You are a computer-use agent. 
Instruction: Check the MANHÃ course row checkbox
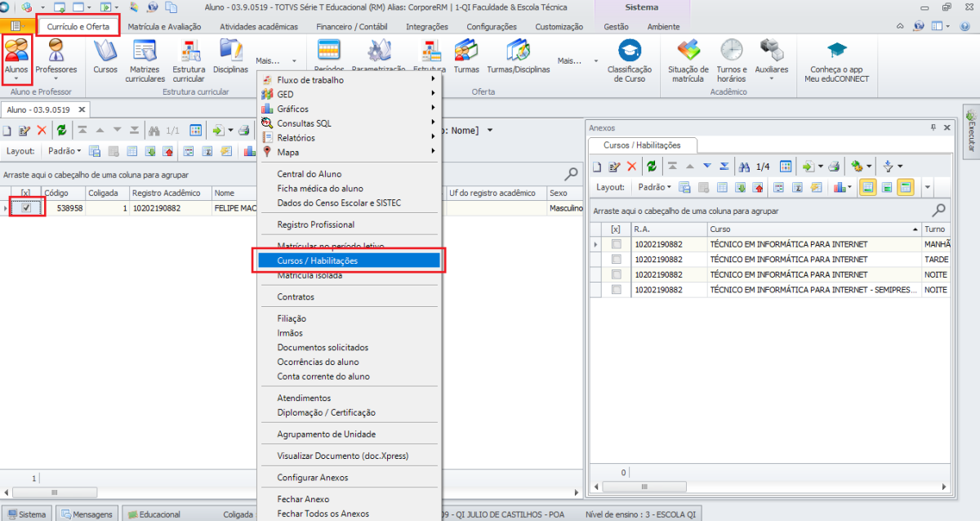click(x=616, y=244)
